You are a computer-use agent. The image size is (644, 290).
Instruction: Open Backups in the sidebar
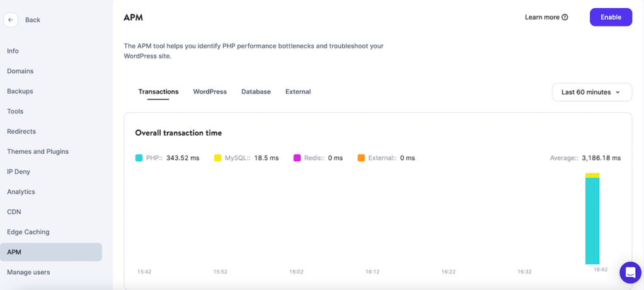(20, 91)
